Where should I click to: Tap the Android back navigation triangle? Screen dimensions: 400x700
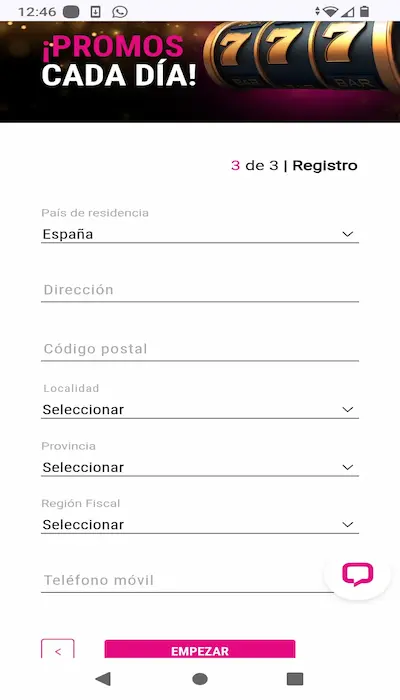(103, 679)
